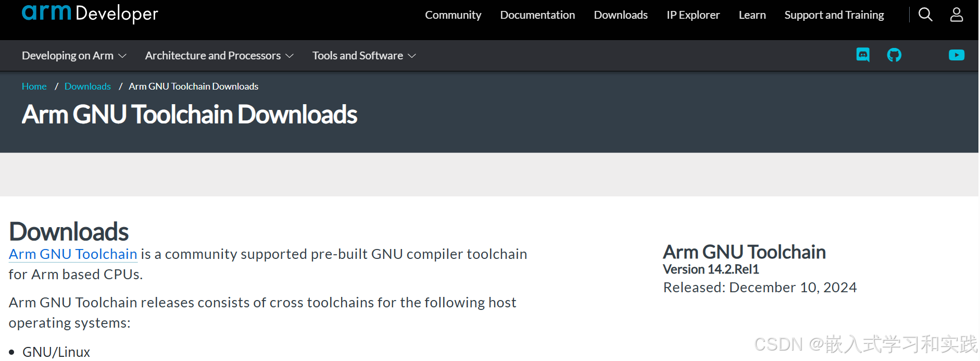This screenshot has width=980, height=361.
Task: Open the search magnifier icon
Action: pos(925,15)
